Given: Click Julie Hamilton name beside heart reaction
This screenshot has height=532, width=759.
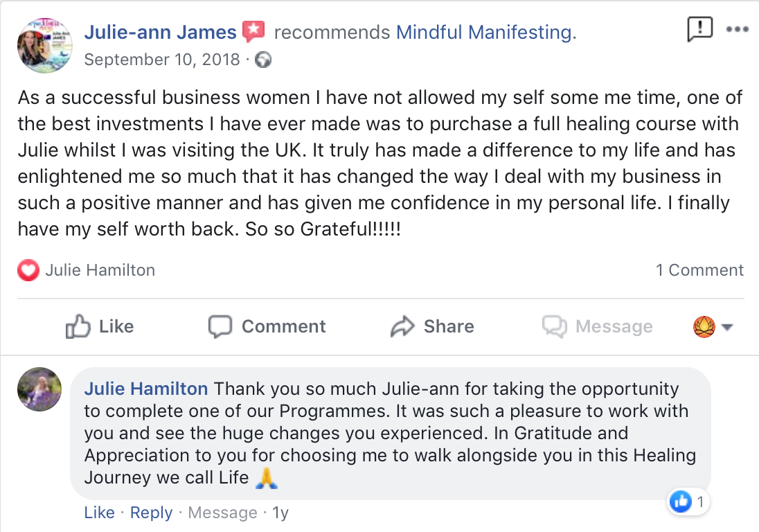Looking at the screenshot, I should point(100,270).
